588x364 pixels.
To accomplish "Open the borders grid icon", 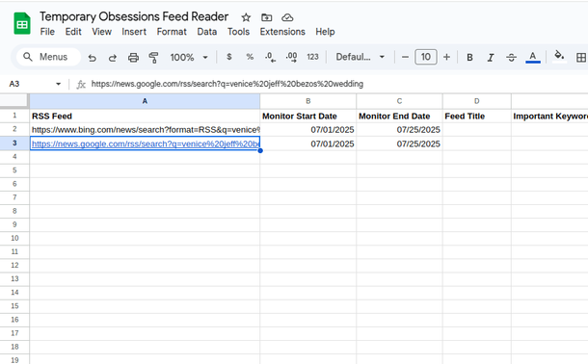I will (x=581, y=58).
